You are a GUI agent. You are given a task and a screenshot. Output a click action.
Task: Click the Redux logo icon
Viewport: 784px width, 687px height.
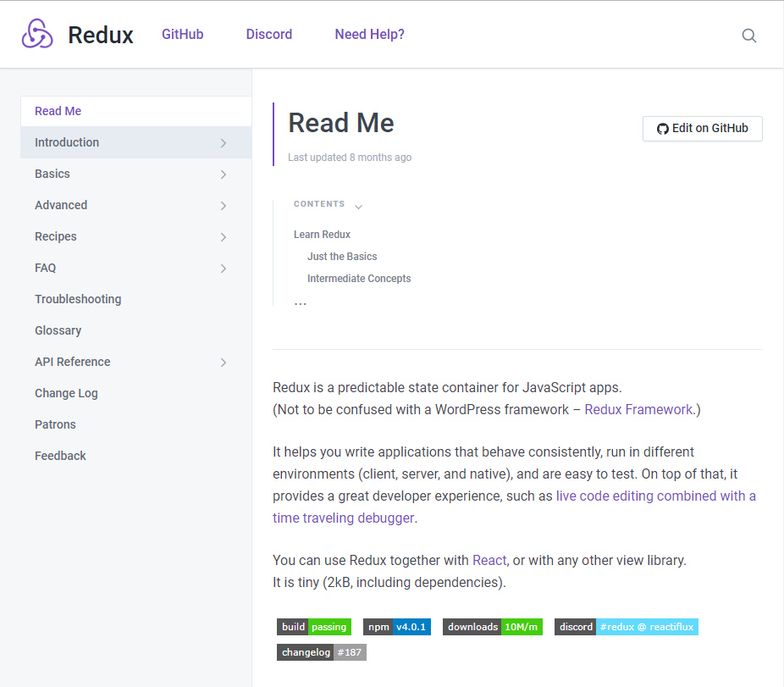[x=37, y=34]
